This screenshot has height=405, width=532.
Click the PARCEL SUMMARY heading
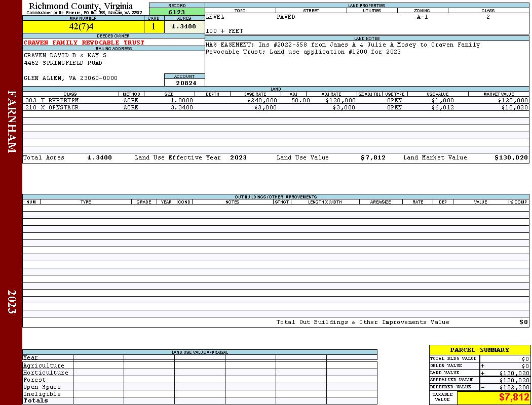point(479,350)
